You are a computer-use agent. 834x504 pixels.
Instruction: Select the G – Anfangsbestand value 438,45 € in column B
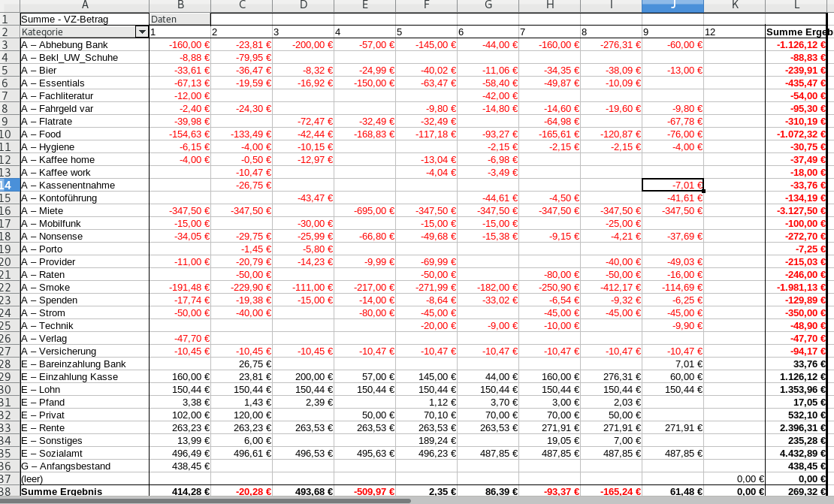point(180,466)
